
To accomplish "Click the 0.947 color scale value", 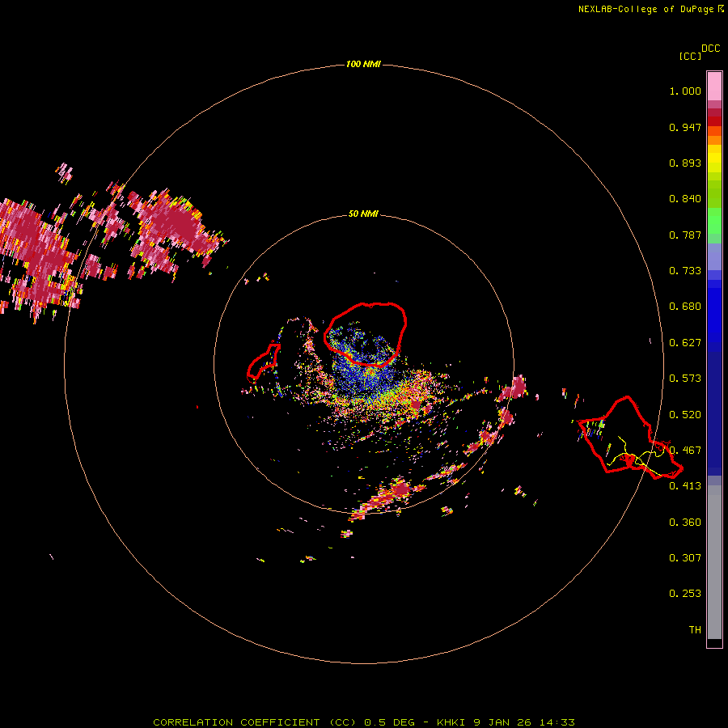I will click(x=685, y=127).
